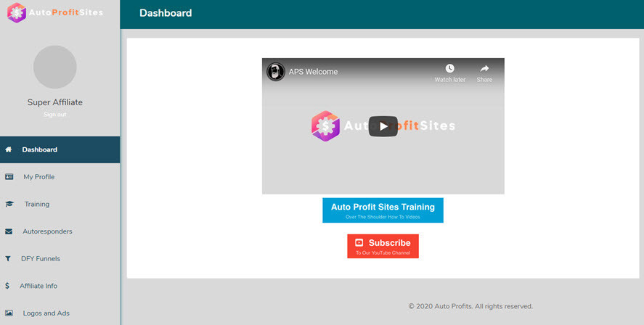Select DFY Funnels in sidebar

click(60, 258)
